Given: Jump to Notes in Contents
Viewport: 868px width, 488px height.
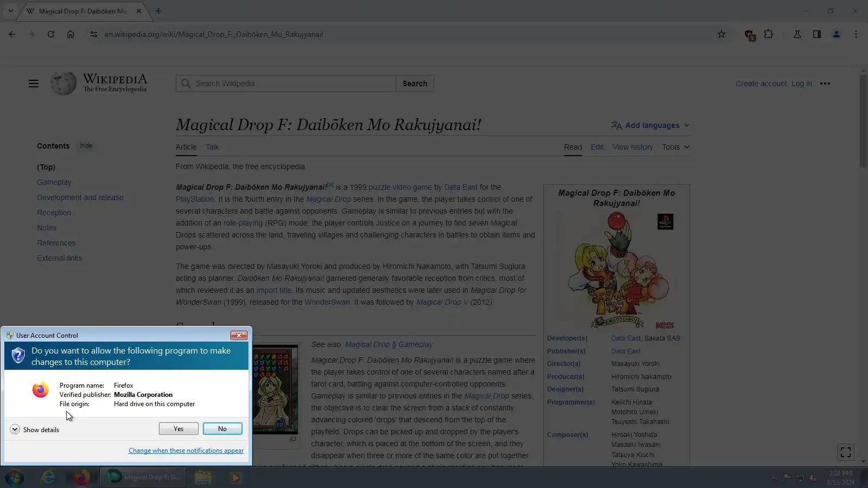Looking at the screenshot, I should pos(47,228).
